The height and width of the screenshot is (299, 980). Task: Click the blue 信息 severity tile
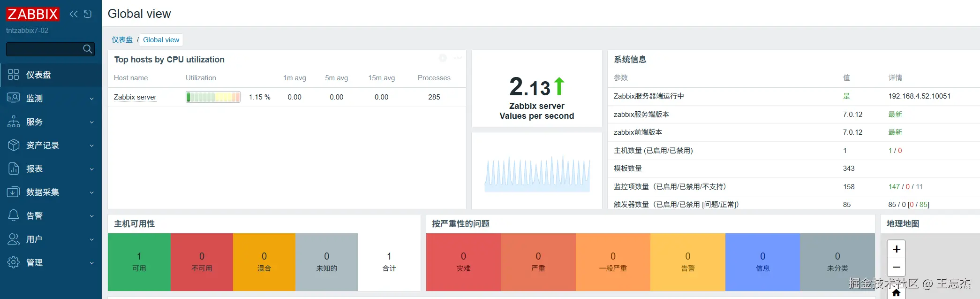(x=762, y=262)
